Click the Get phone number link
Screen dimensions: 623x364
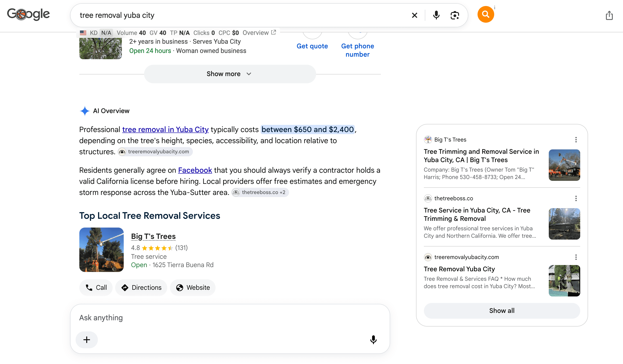point(358,50)
